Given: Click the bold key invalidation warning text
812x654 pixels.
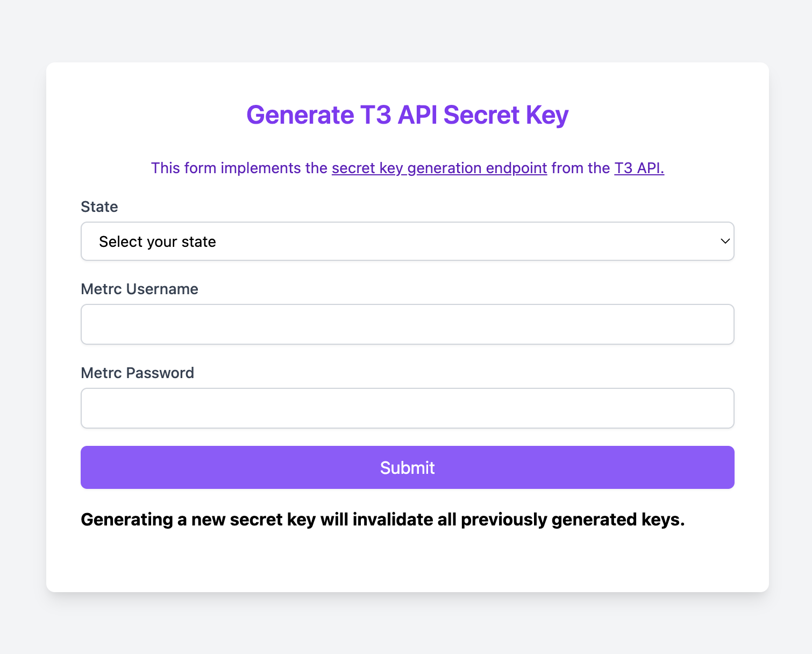Looking at the screenshot, I should (382, 520).
